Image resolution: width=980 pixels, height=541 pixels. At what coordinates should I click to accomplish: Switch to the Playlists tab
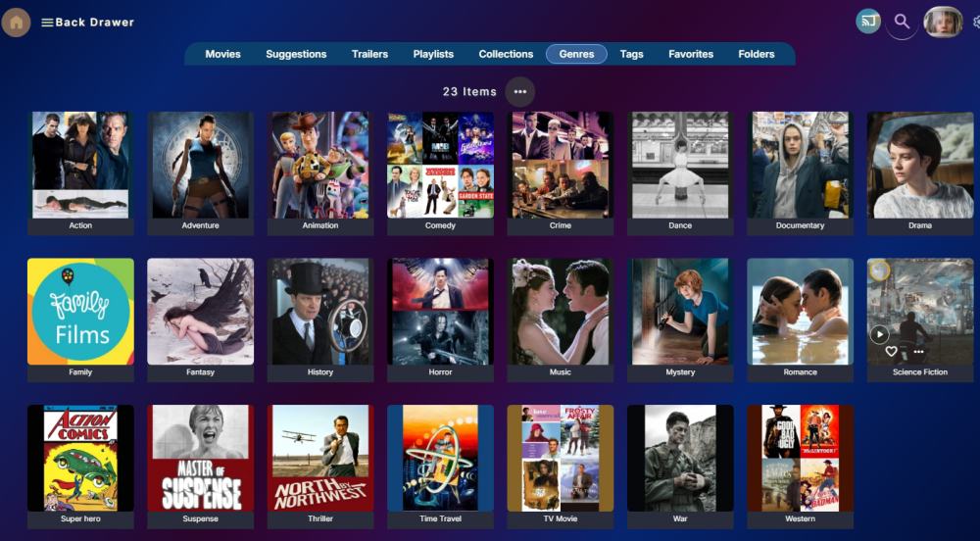click(433, 54)
